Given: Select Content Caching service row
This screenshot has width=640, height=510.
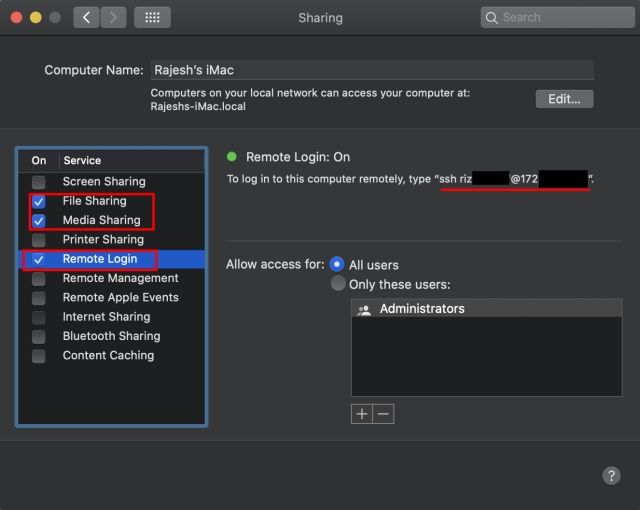Looking at the screenshot, I should 111,355.
